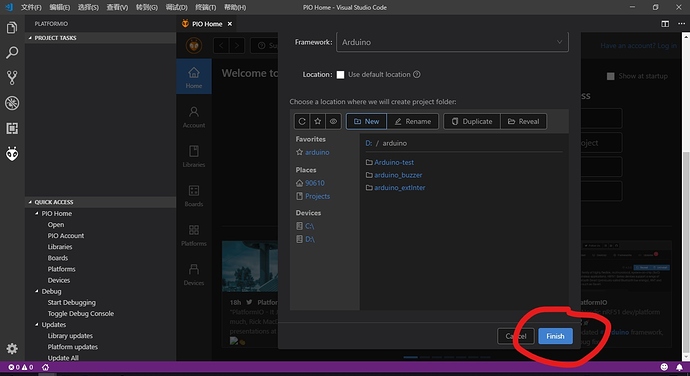Click the help icon beside Use default location

tap(417, 74)
